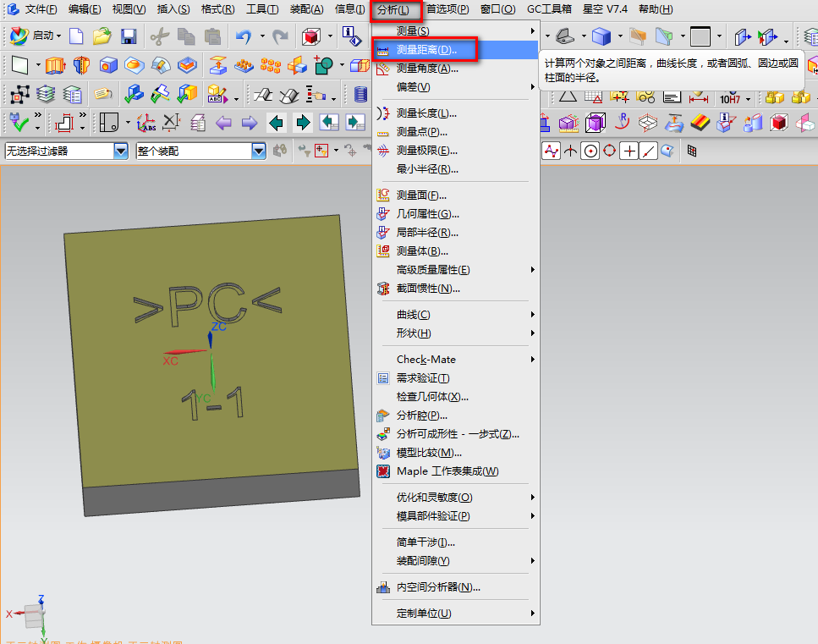Click the Save floppy disk icon
This screenshot has height=644, width=818.
[129, 36]
